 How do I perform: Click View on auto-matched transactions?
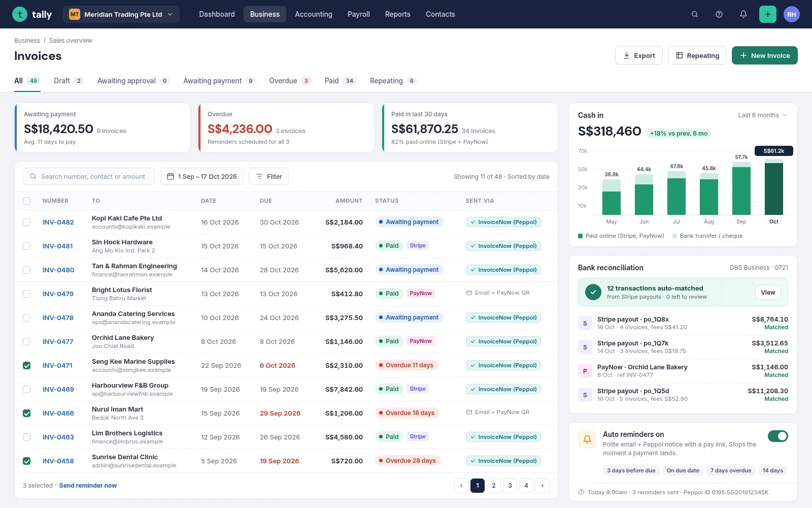[768, 292]
